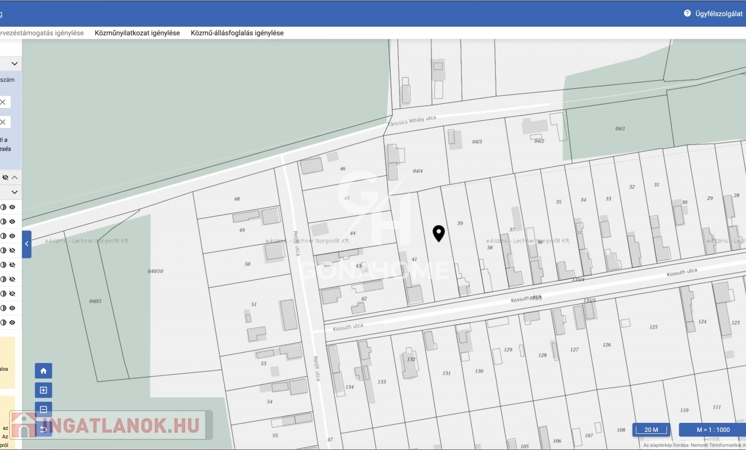
Task: Toggle visibility eye of the bottommost layer
Action: pos(13,323)
